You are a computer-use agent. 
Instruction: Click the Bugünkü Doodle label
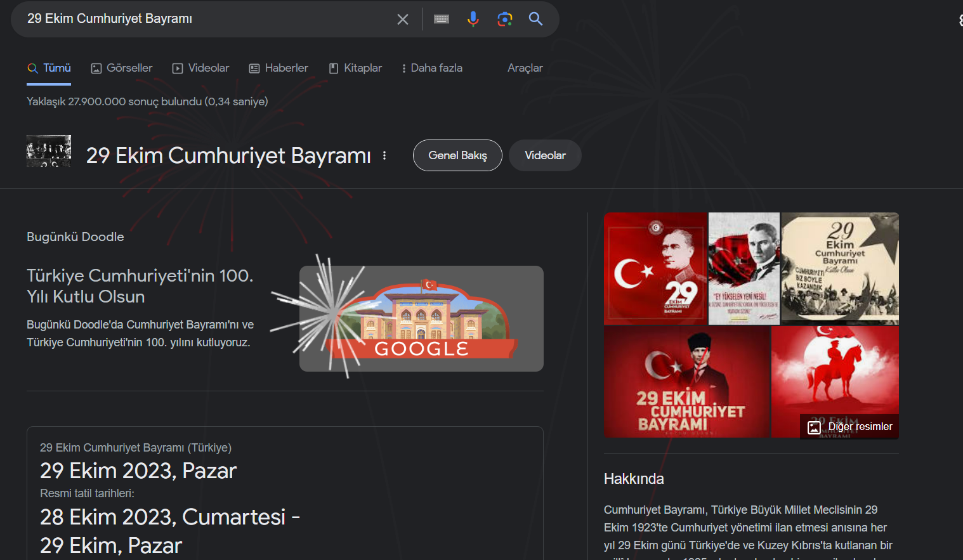tap(75, 237)
